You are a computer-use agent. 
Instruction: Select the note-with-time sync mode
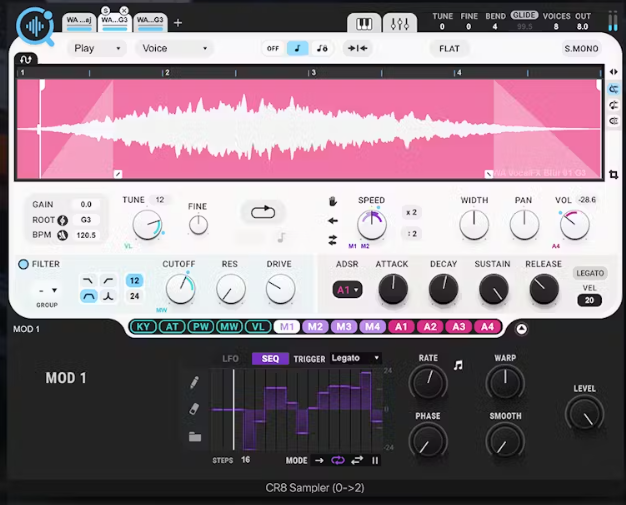click(322, 48)
